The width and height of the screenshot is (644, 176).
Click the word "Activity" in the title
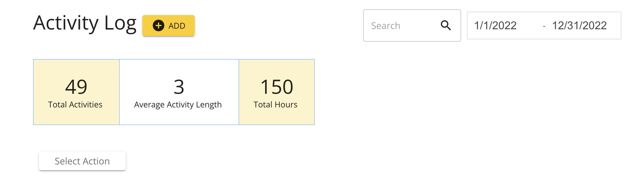click(x=66, y=23)
